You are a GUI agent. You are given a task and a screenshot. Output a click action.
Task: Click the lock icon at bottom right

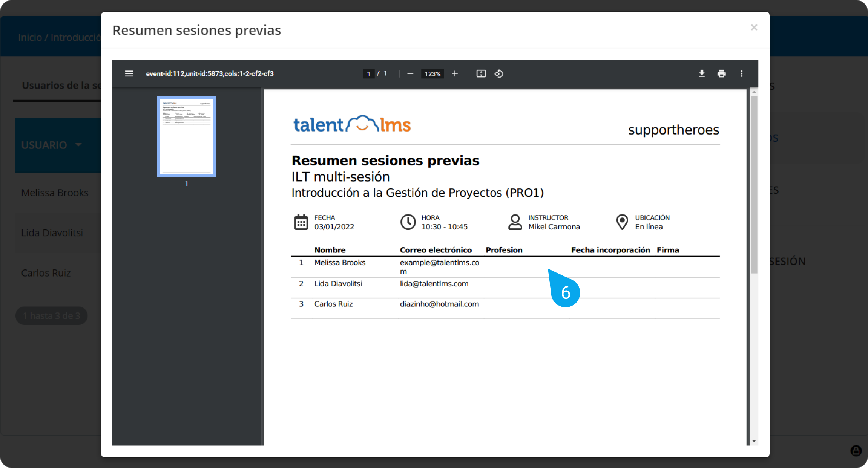pos(856,450)
